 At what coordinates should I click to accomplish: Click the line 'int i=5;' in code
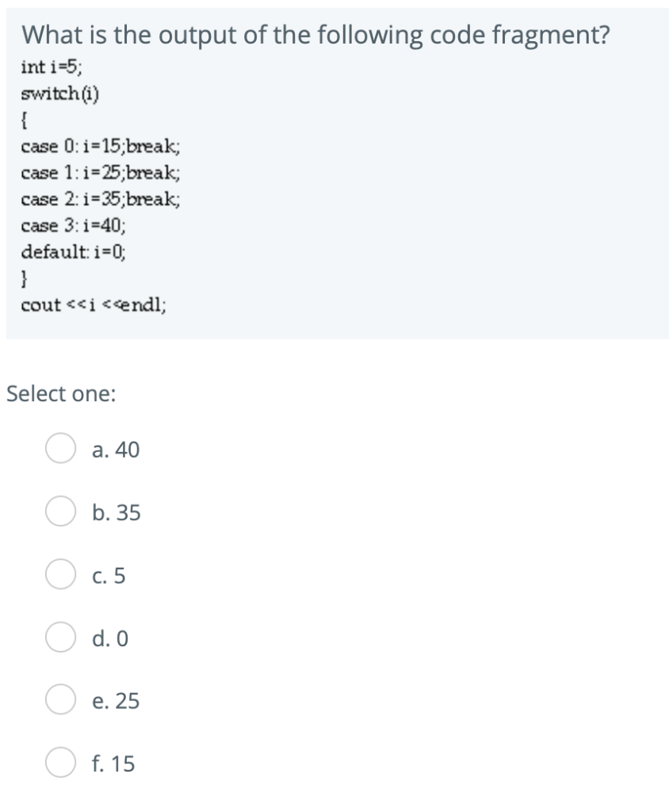[44, 65]
